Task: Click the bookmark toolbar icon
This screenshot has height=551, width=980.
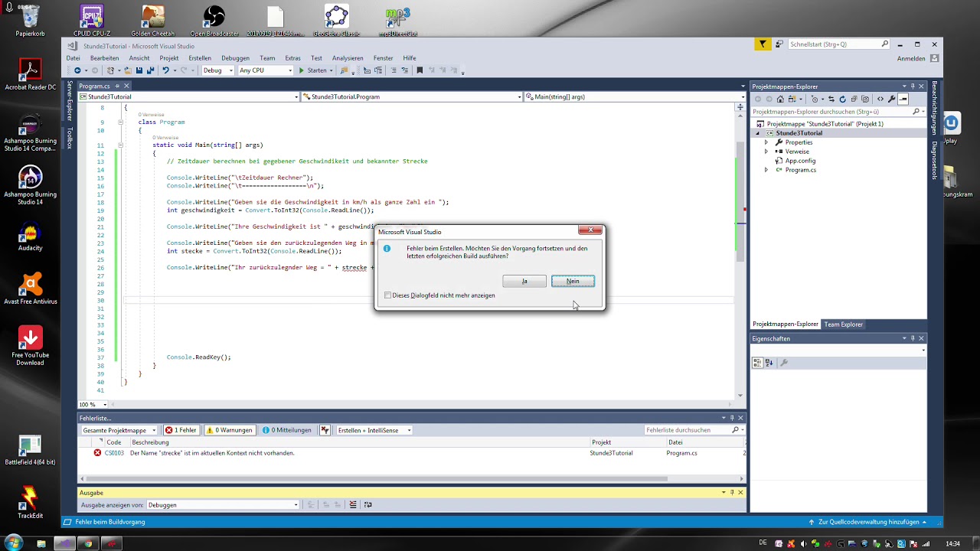Action: 419,70
